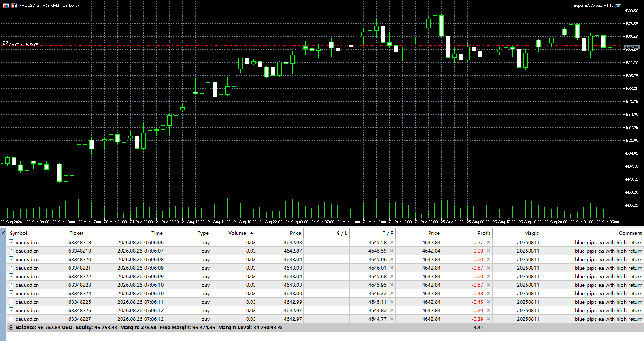Click order icon for ticket 63348222

point(11,277)
